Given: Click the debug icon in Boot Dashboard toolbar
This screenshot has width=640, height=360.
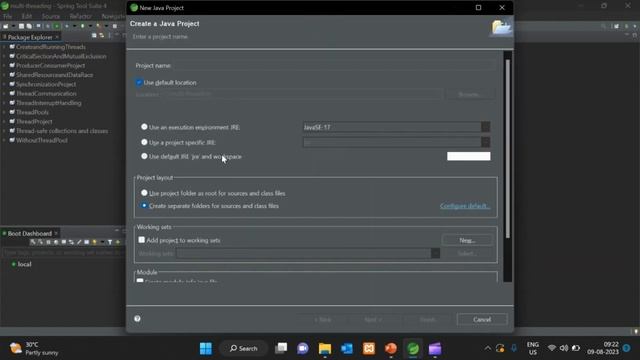Looking at the screenshot, I should click(40, 242).
